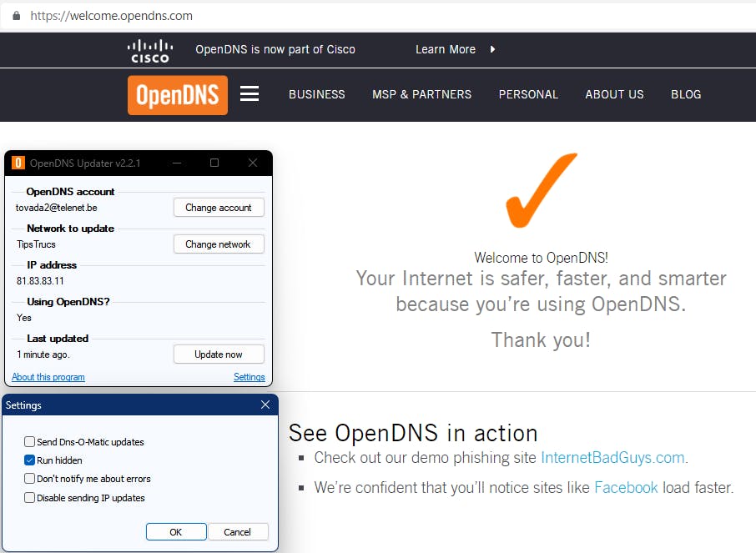Click the Cisco logo in top banner

click(x=150, y=51)
